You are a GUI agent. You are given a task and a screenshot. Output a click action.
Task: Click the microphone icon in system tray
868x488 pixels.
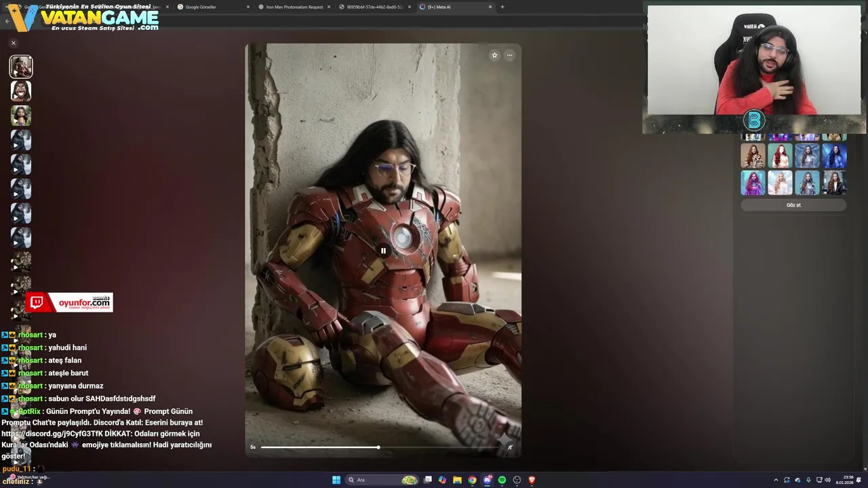808,480
